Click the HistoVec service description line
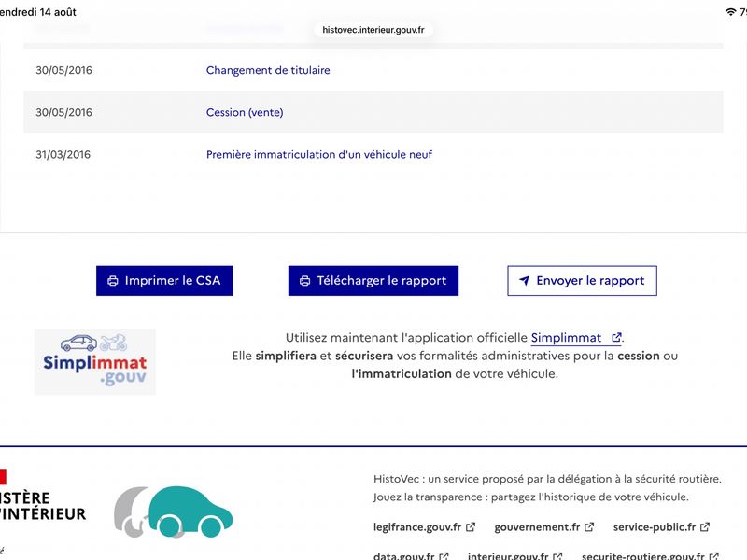The height and width of the screenshot is (560, 747). pyautogui.click(x=547, y=479)
